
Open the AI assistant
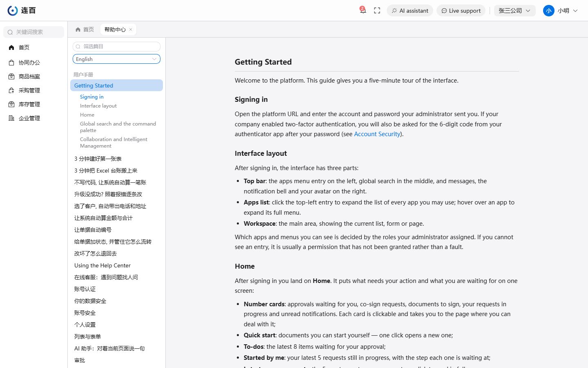[410, 11]
